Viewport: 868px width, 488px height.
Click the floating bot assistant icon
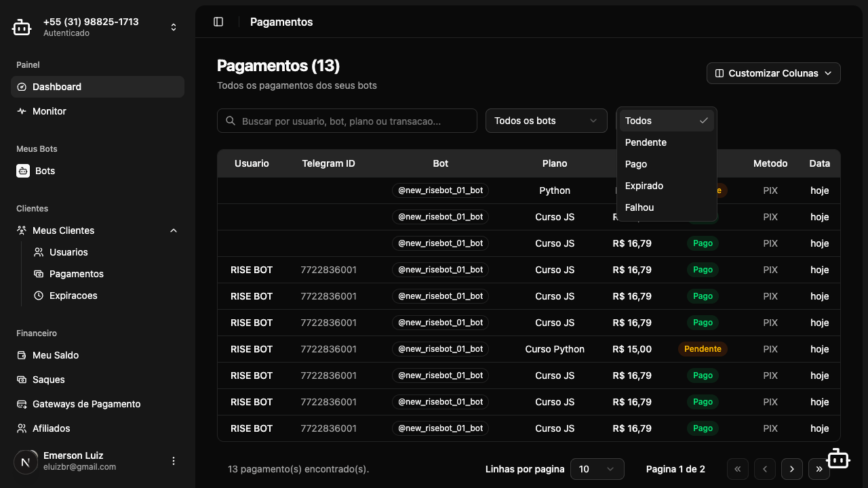838,459
